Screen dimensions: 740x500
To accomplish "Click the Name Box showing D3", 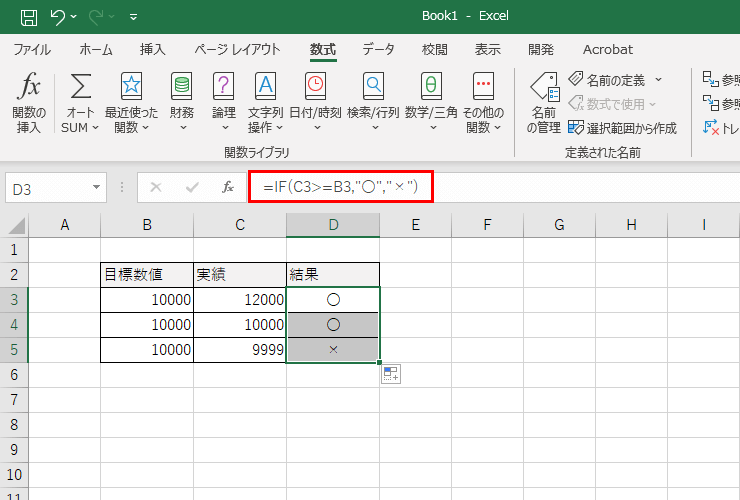I will click(x=49, y=189).
